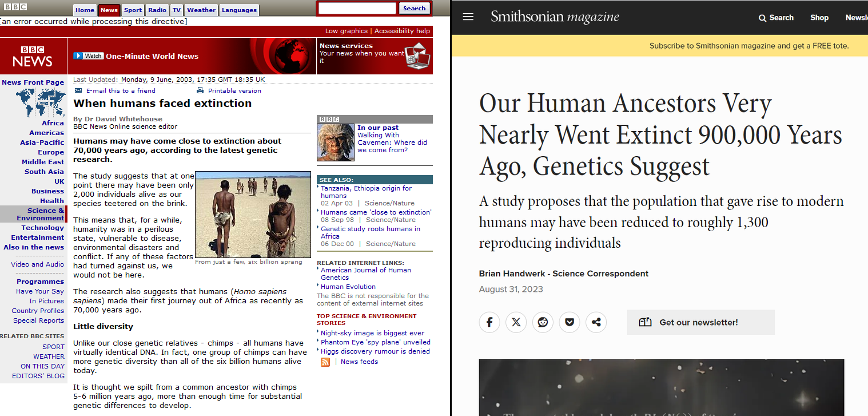Select Americas in BBC sidebar
868x416 pixels.
pyautogui.click(x=47, y=133)
